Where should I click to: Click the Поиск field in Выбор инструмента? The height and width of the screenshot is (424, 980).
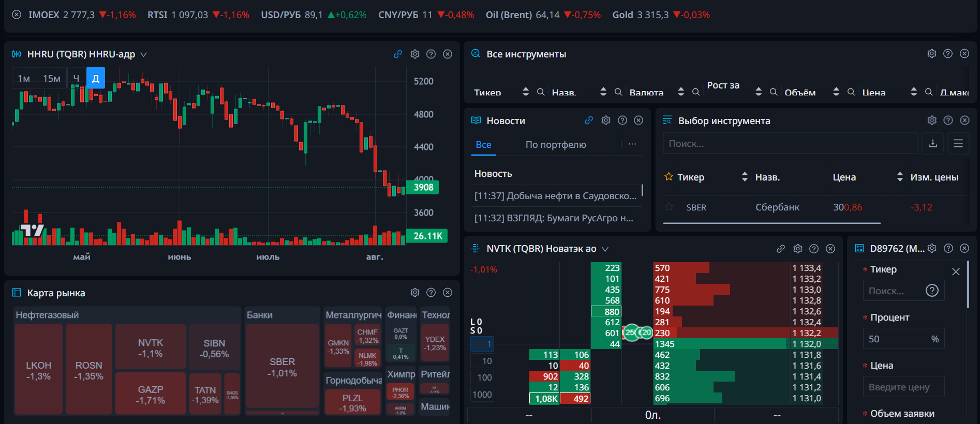click(x=791, y=144)
